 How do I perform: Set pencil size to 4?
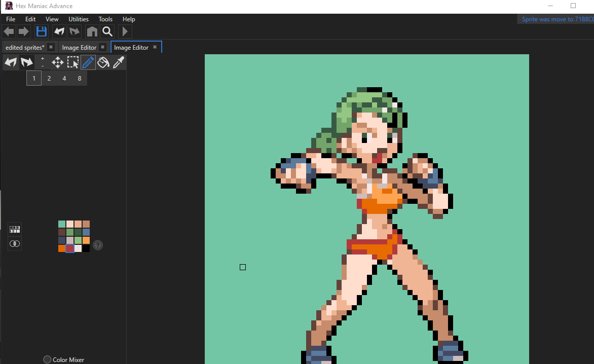(64, 79)
